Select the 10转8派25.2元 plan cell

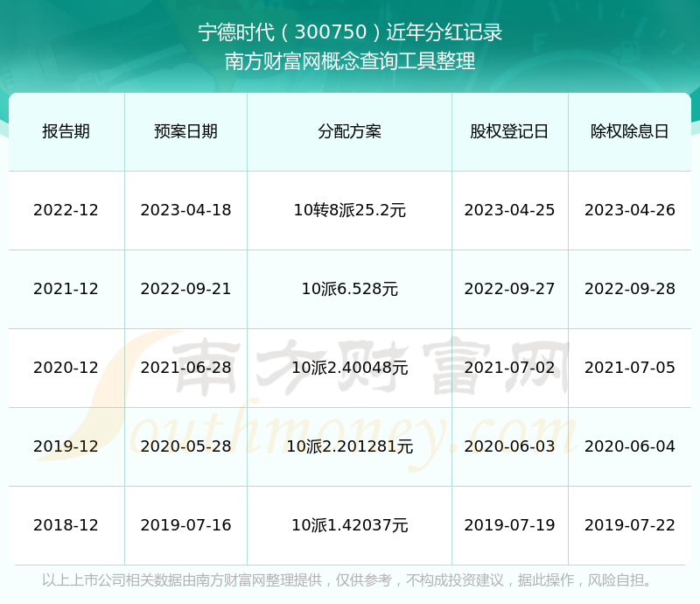(349, 210)
